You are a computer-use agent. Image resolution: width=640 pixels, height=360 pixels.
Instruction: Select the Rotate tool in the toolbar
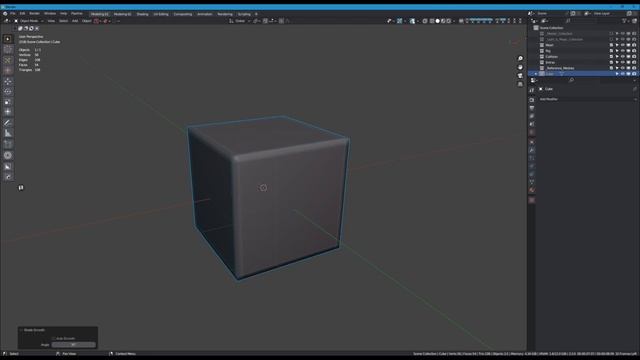[x=8, y=91]
